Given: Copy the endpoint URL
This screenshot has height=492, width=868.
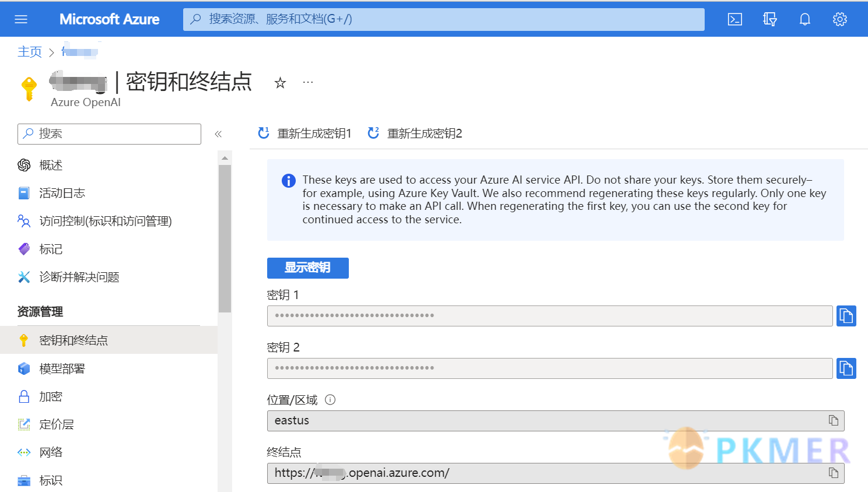Looking at the screenshot, I should point(834,473).
